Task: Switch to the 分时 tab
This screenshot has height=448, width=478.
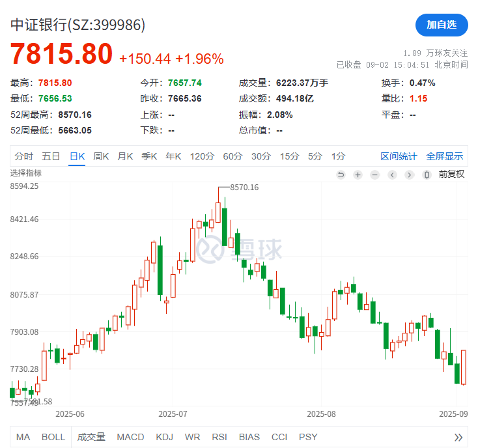Action: (24, 156)
